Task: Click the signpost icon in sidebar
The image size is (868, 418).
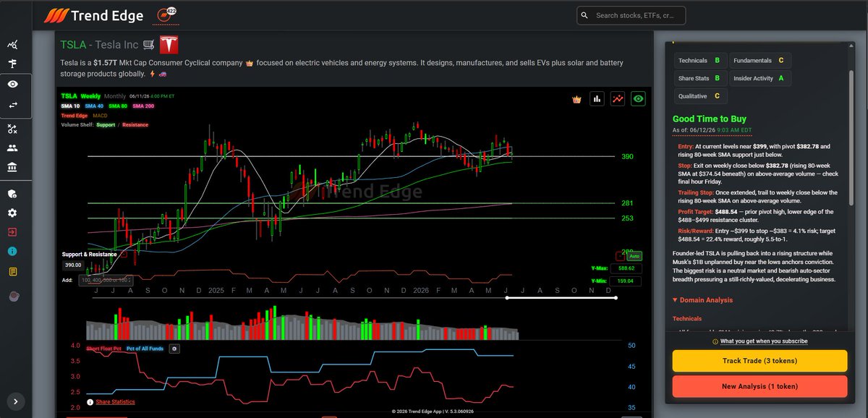Action: [x=12, y=64]
